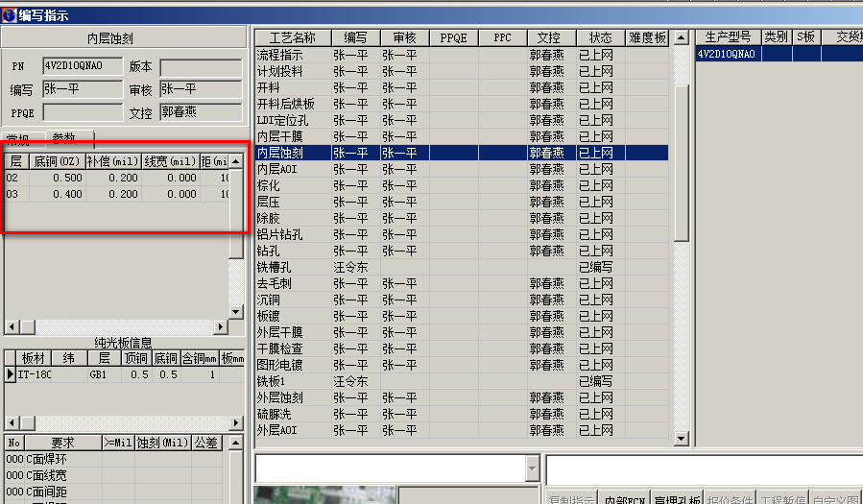The height and width of the screenshot is (504, 863).
Task: Select the 层压 process row
Action: (x=462, y=202)
